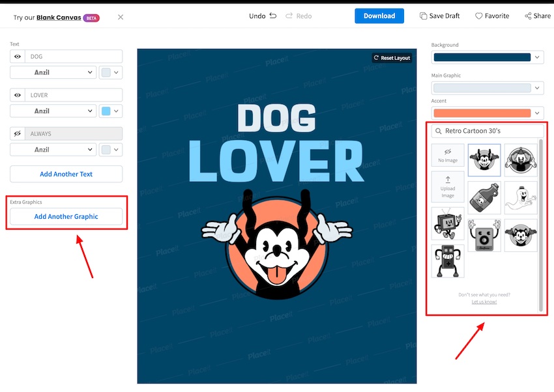Click the Undo arrow icon
Screen dimensions: 554x392
[x=272, y=16]
